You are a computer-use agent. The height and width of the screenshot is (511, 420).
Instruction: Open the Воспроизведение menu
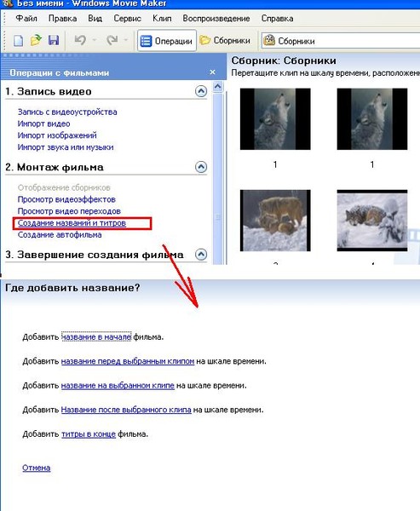click(216, 18)
